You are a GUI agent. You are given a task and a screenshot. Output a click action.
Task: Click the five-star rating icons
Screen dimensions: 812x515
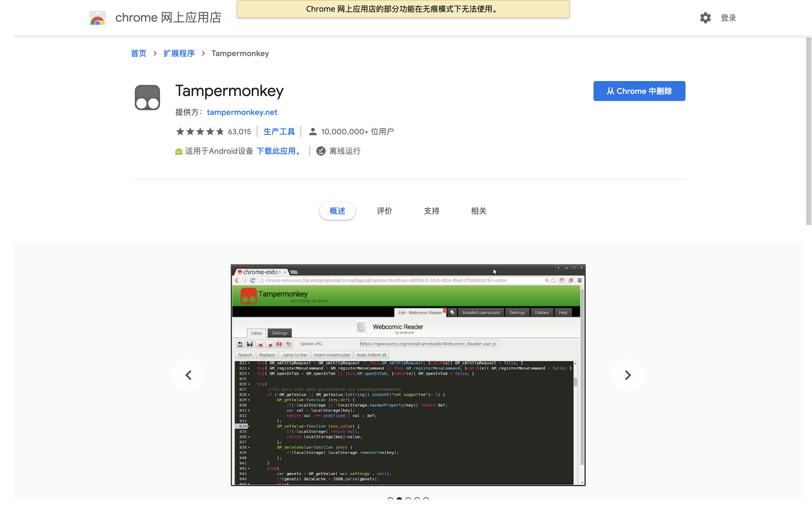click(200, 132)
